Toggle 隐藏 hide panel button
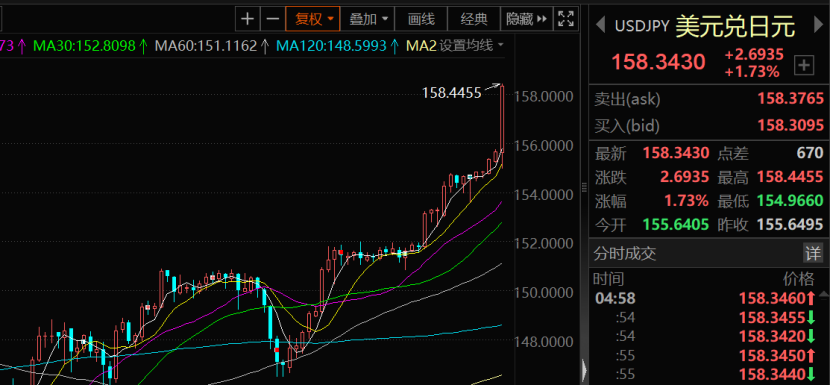Viewport: 831px width, 385px height. [x=526, y=20]
